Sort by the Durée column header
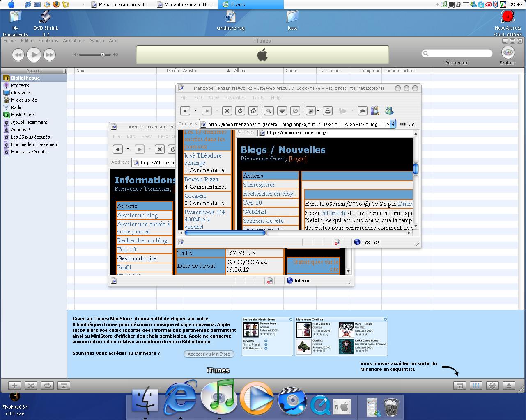Screen dimensions: 526x420 pos(169,71)
